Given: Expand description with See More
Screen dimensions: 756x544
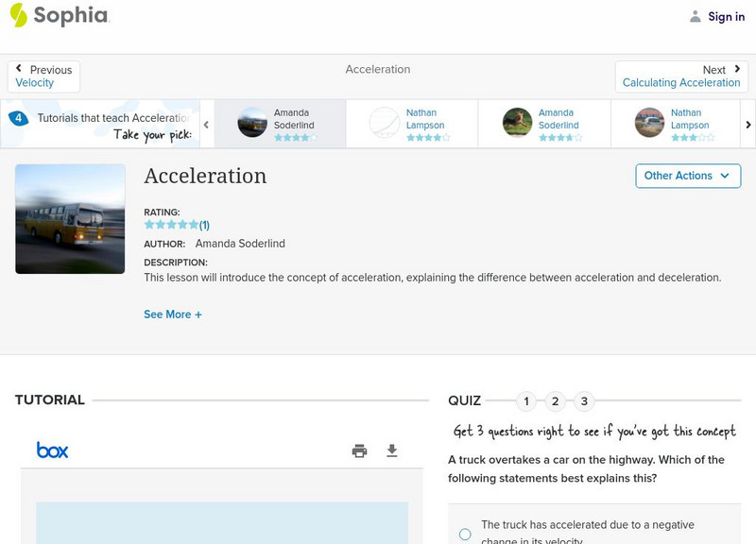Looking at the screenshot, I should 173,314.
